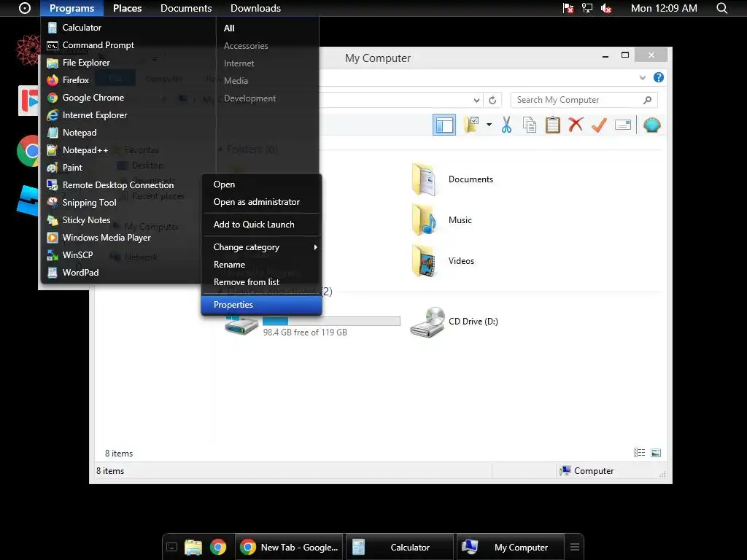
Task: Close the Programs menu via top bar
Action: tap(72, 8)
